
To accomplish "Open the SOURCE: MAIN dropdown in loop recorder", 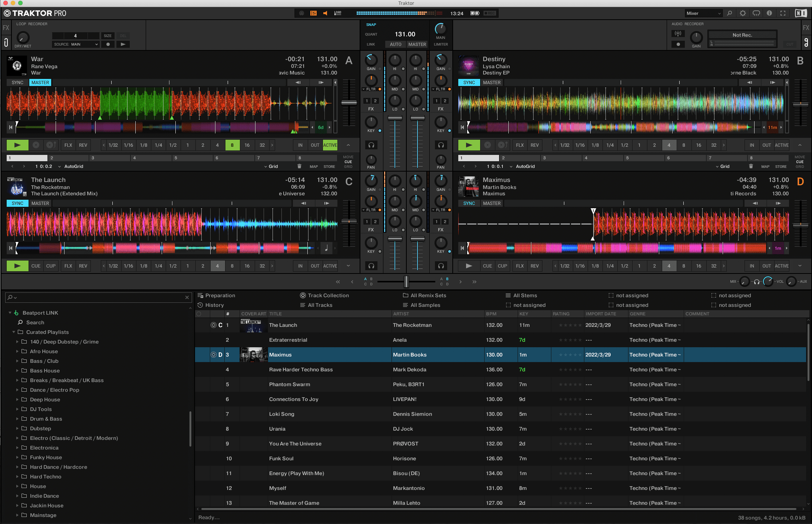I will pyautogui.click(x=76, y=44).
